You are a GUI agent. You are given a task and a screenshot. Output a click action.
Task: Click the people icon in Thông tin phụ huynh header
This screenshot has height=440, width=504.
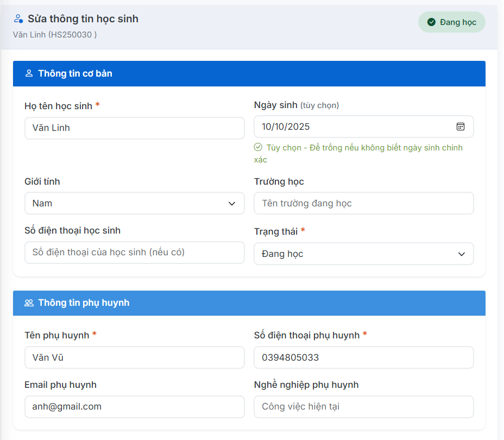(29, 303)
